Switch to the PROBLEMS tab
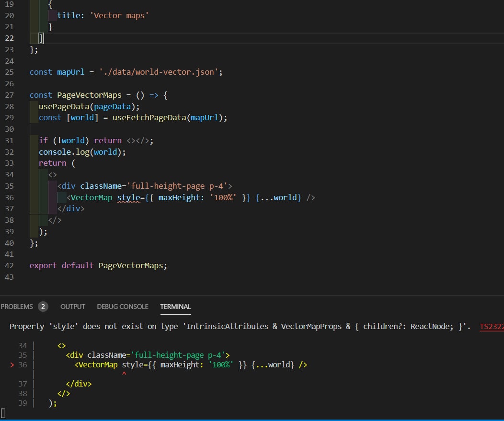Screen dimensions: 504x421 (17, 307)
